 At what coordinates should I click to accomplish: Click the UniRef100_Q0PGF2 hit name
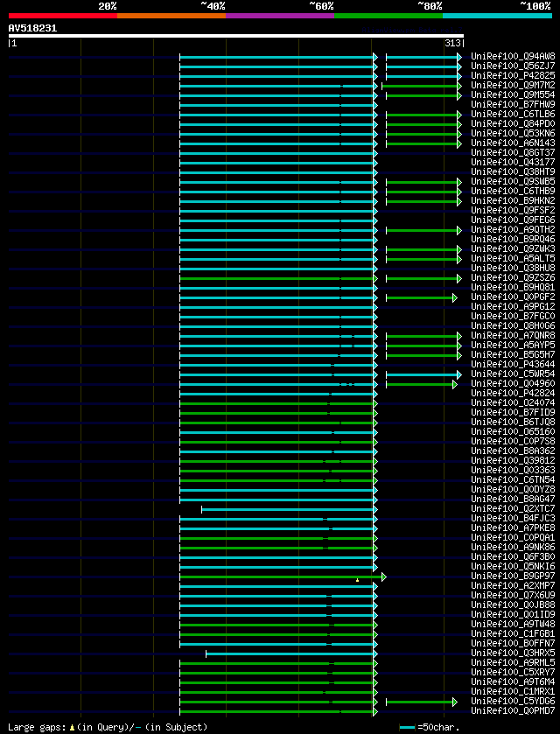click(x=513, y=297)
